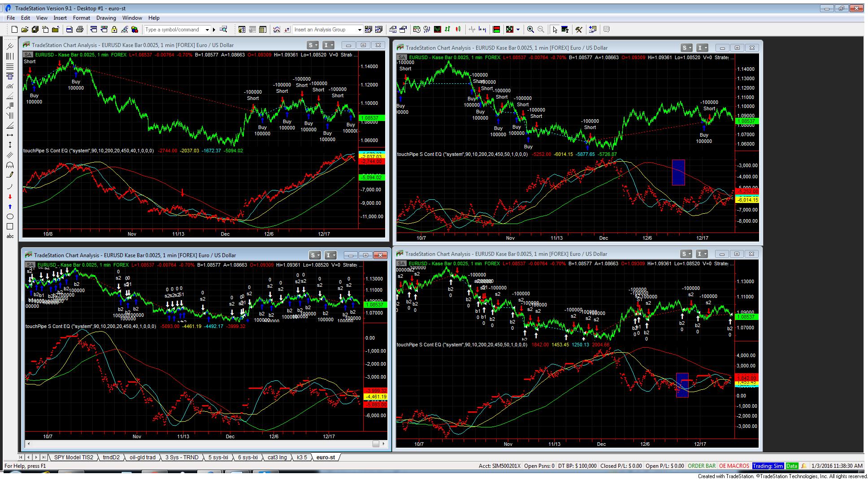Click the first-tab navigation arrow button
868x479 pixels.
(21, 457)
